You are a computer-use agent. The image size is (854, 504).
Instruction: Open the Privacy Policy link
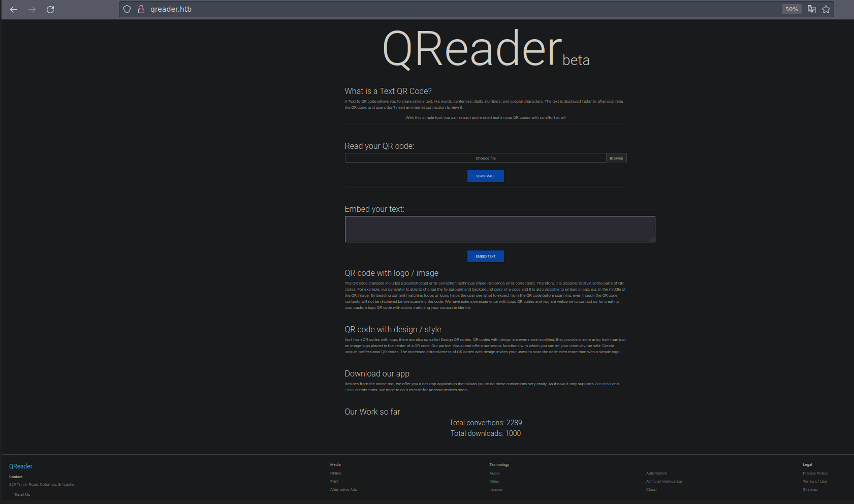pos(815,473)
